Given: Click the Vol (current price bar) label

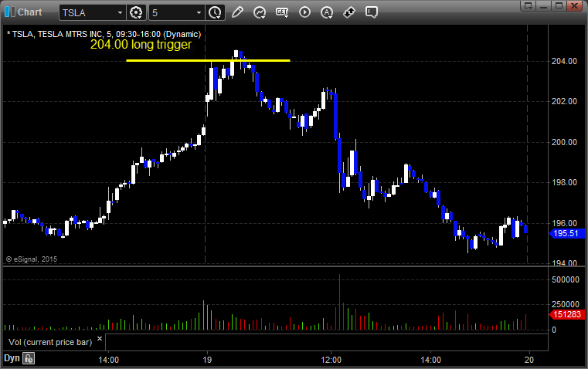Looking at the screenshot, I should [50, 342].
